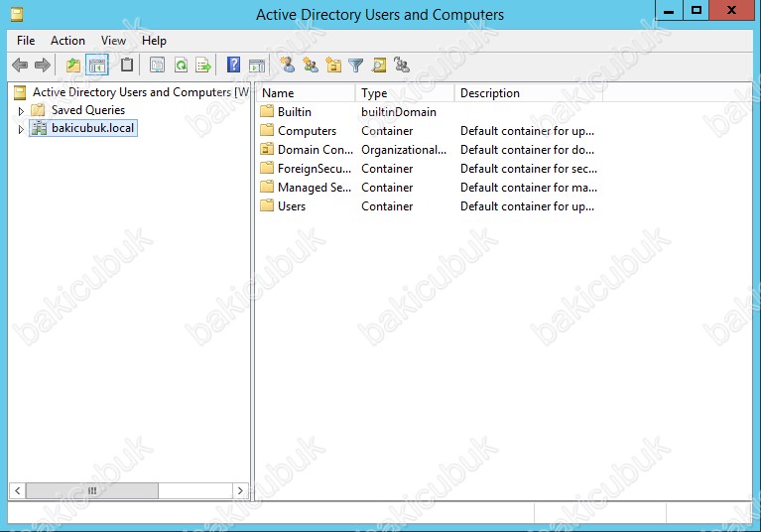This screenshot has width=761, height=532.
Task: Sort list by Type column header
Action: tap(405, 93)
